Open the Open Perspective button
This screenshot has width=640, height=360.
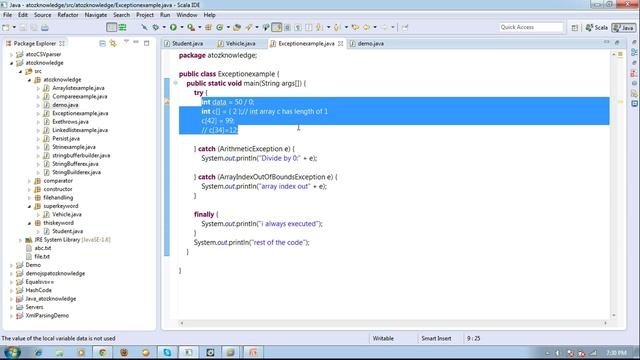[575, 27]
